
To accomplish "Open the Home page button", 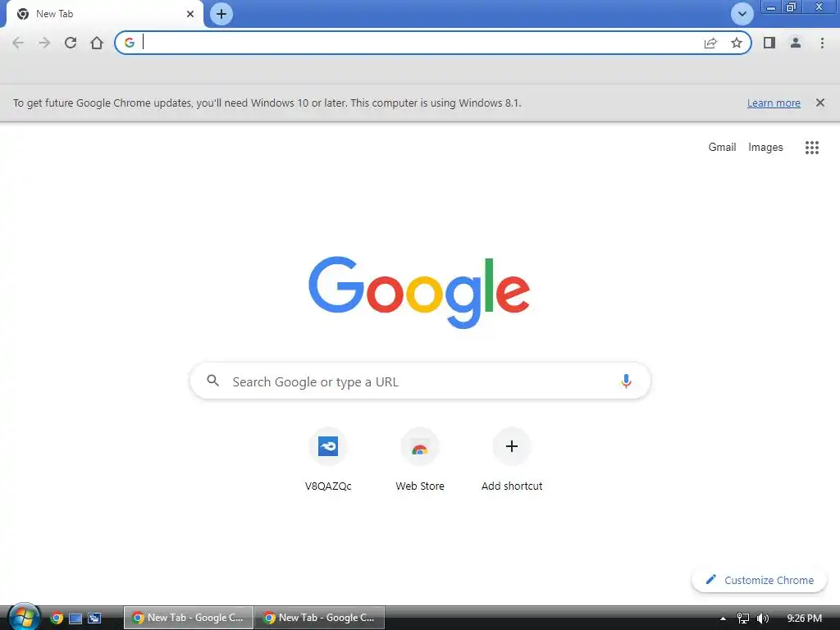I will [97, 43].
